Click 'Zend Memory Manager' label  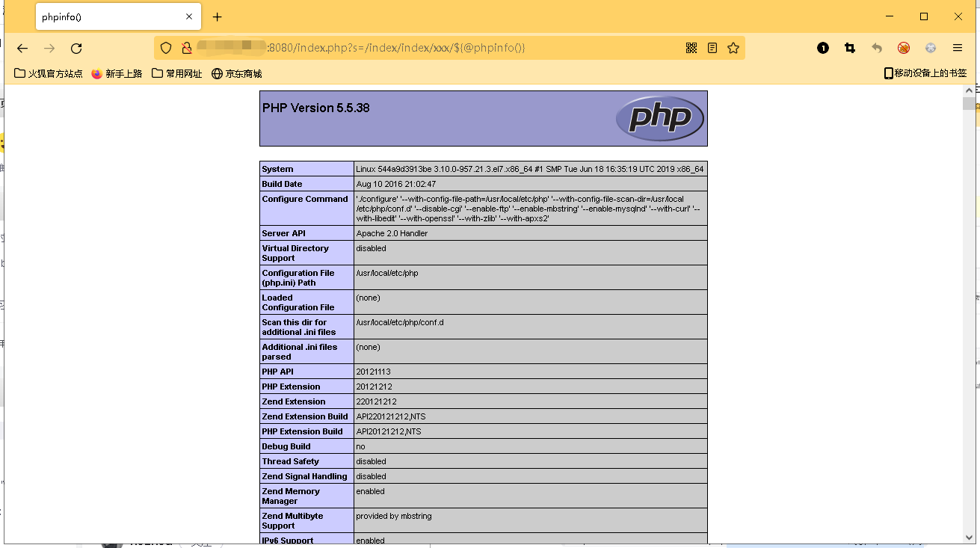pyautogui.click(x=291, y=496)
